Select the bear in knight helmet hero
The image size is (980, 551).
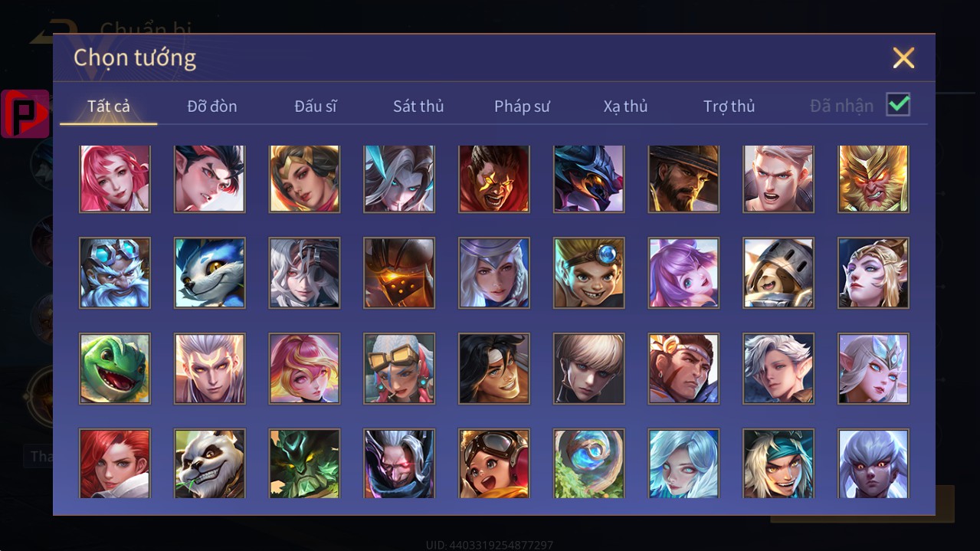tap(778, 273)
